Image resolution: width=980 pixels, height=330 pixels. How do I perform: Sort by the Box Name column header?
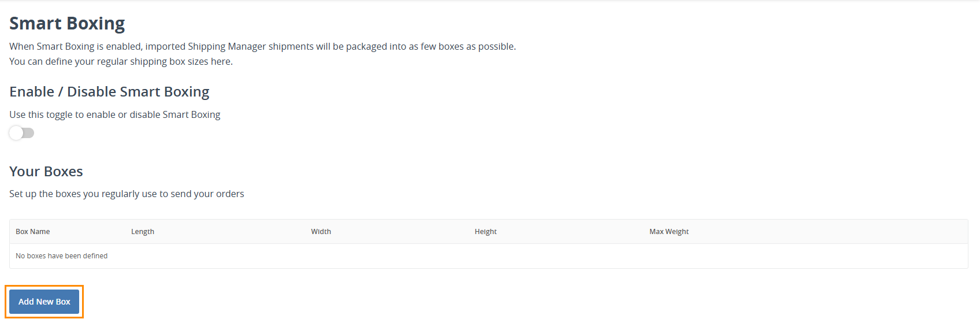coord(33,232)
